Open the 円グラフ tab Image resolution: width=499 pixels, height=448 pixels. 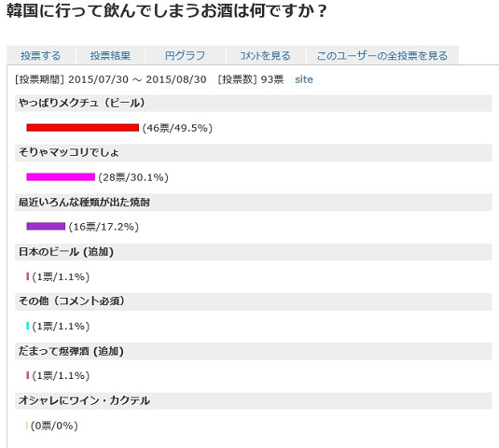[186, 55]
